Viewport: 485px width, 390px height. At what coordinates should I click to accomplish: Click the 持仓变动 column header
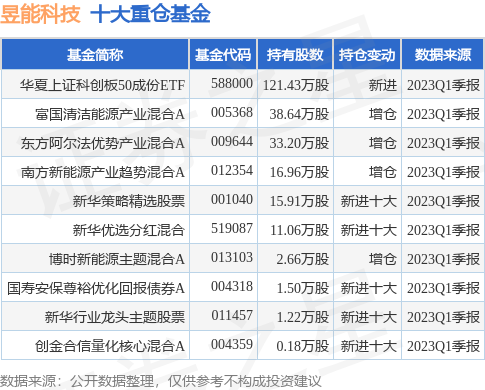click(x=367, y=55)
